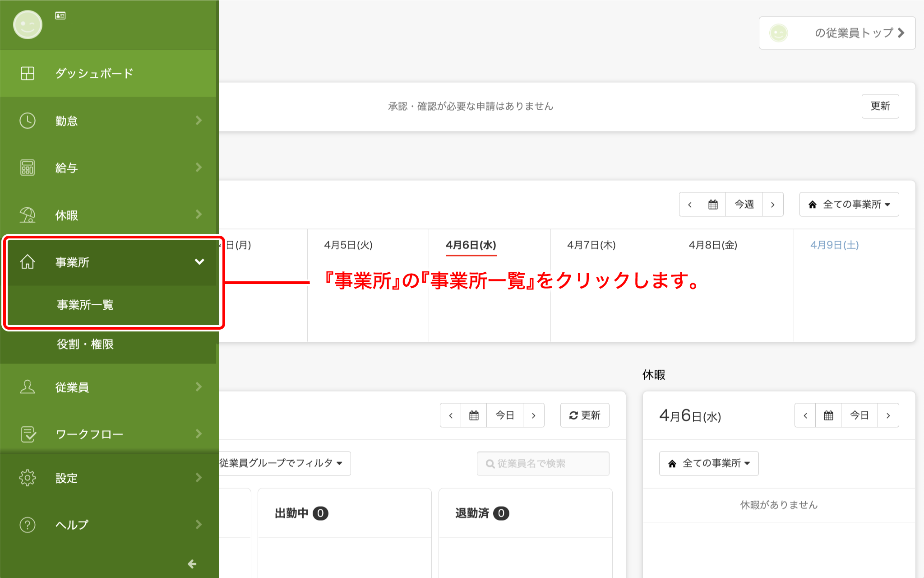Click the ワークフロー checklist icon
924x578 pixels.
[x=28, y=434]
